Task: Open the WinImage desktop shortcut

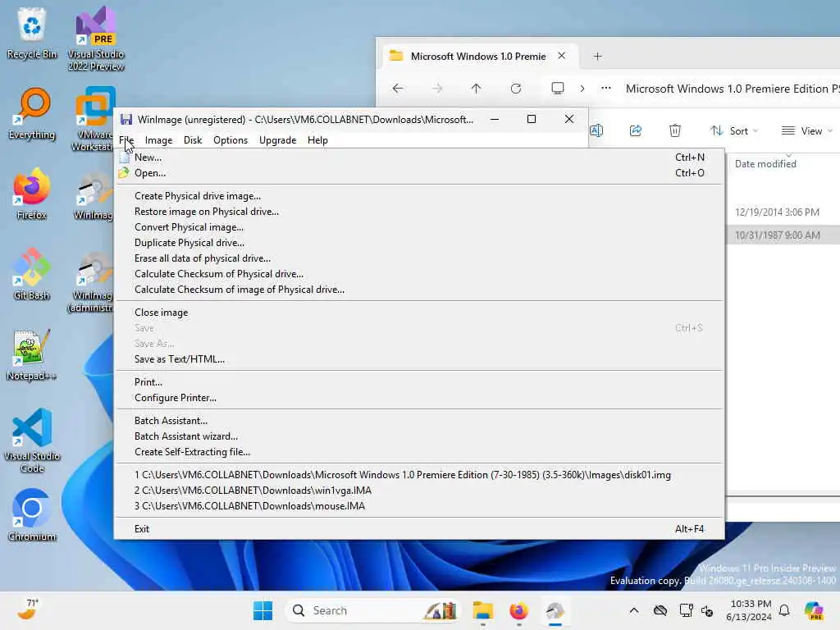Action: [94, 195]
